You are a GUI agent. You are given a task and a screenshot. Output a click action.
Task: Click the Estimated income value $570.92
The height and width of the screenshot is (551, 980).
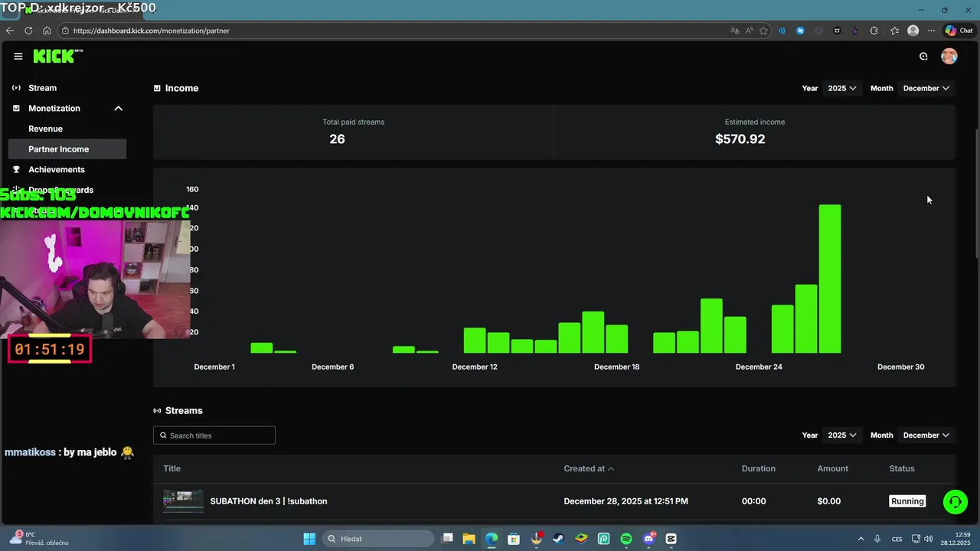click(x=740, y=139)
